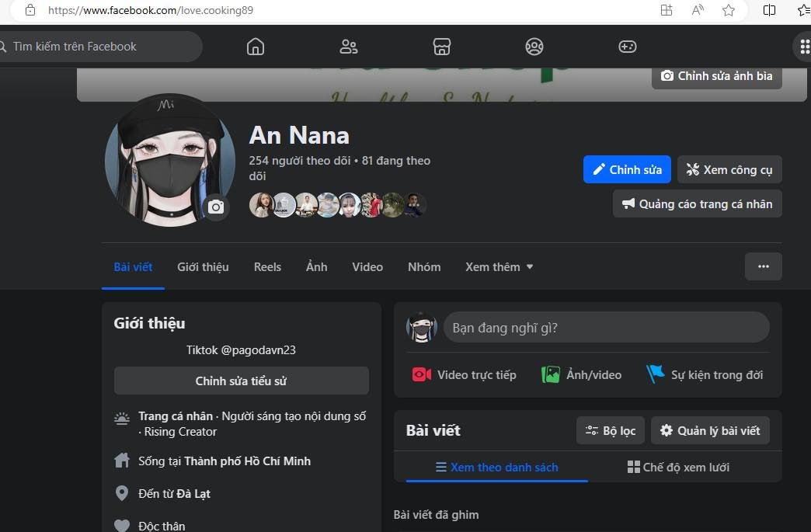Click the 'Chỉnh sửa tiểu sử' button

(241, 381)
